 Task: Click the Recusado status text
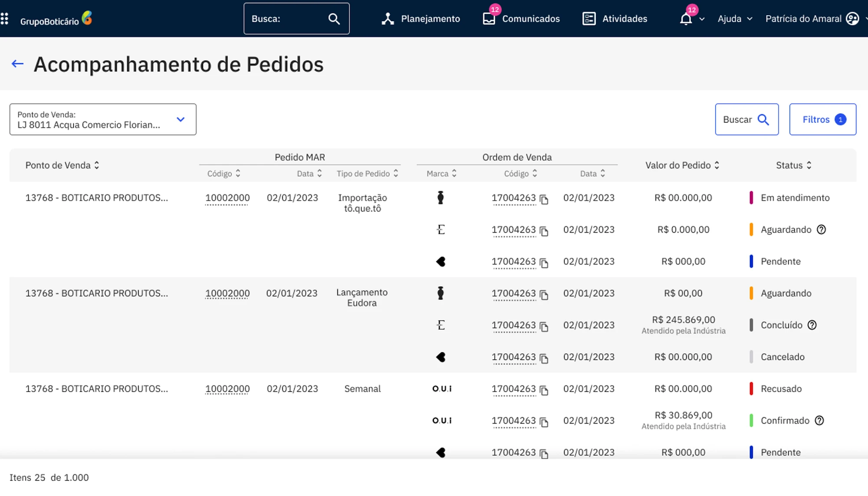click(781, 389)
